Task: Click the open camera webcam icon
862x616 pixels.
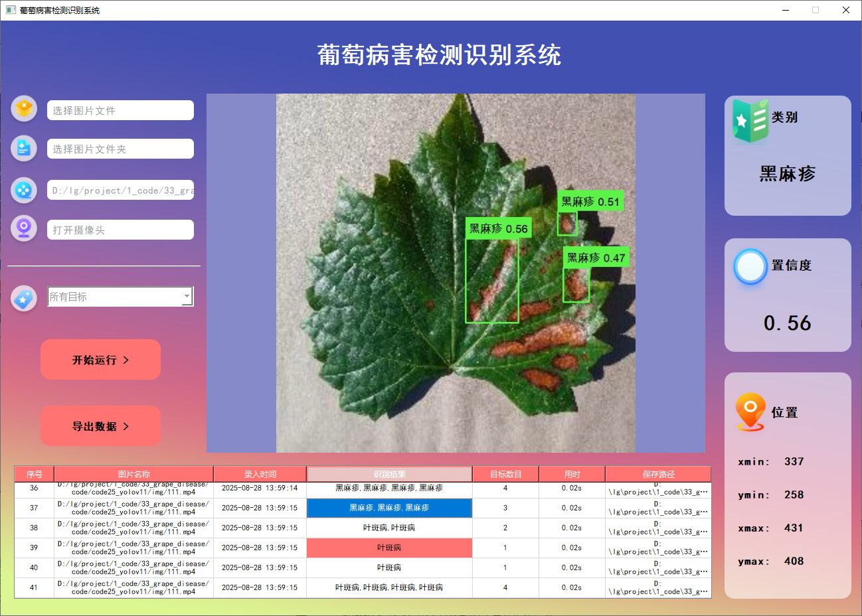Action: click(x=25, y=229)
